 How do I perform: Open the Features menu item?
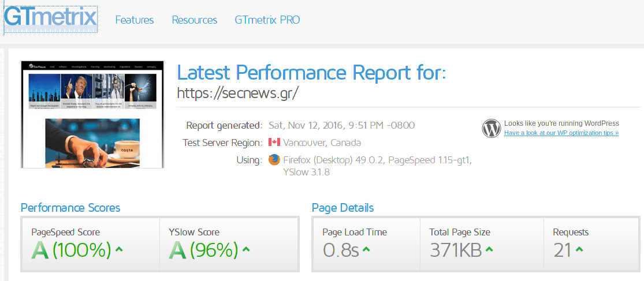click(135, 20)
